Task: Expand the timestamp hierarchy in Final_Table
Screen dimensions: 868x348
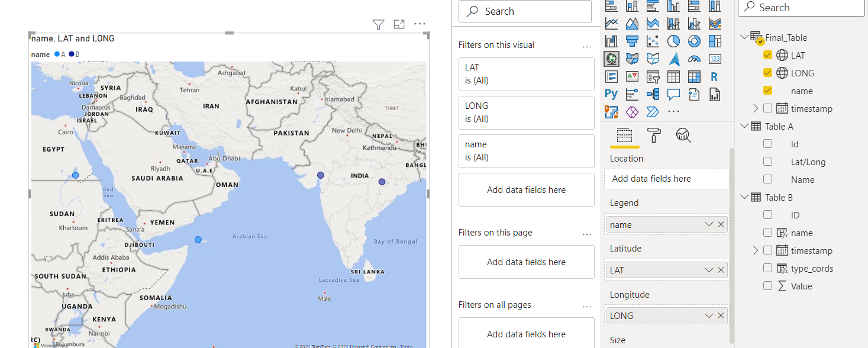Action: click(756, 108)
